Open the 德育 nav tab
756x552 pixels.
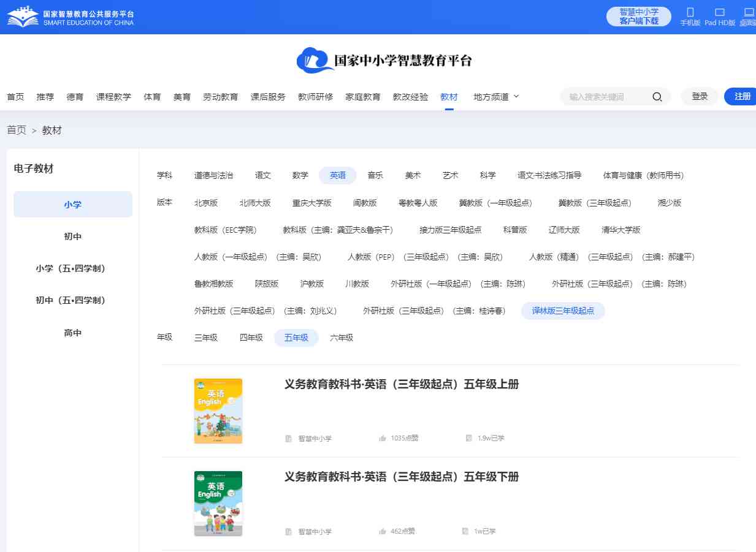point(75,97)
